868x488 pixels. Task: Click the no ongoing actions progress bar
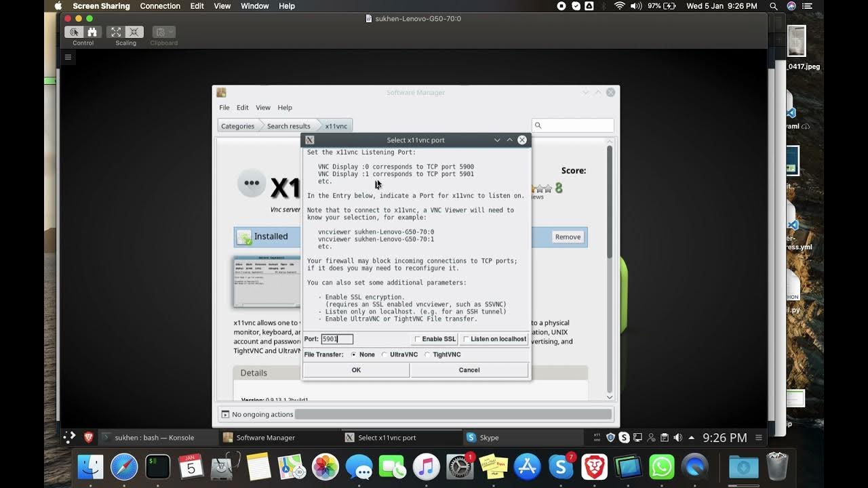click(x=453, y=414)
